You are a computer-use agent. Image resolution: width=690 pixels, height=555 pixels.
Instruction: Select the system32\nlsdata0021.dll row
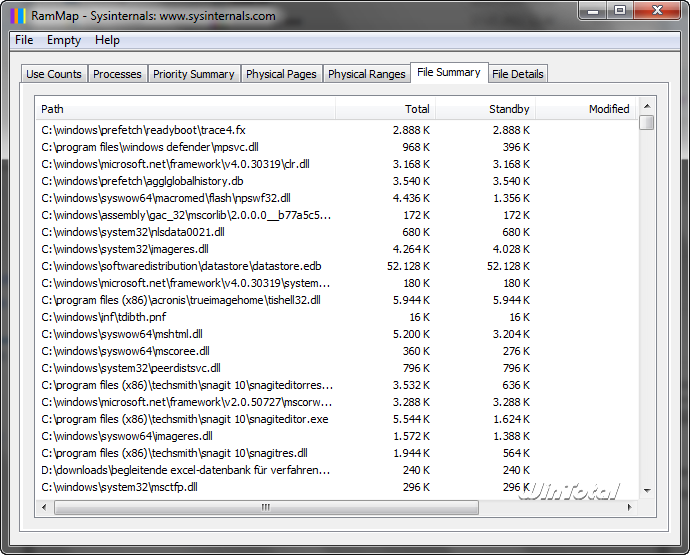(x=336, y=232)
